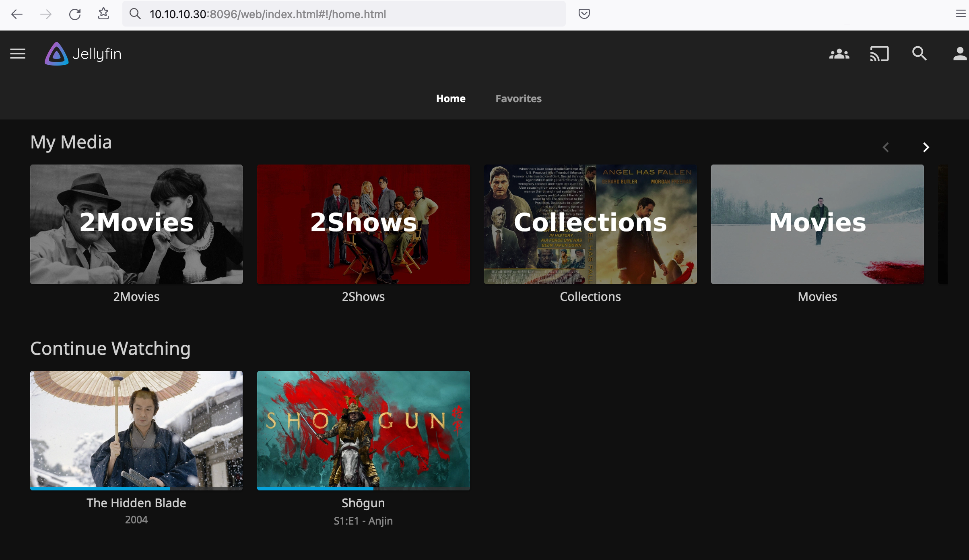Viewport: 969px width, 560px height.
Task: Open the hamburger navigation menu
Action: [x=18, y=54]
